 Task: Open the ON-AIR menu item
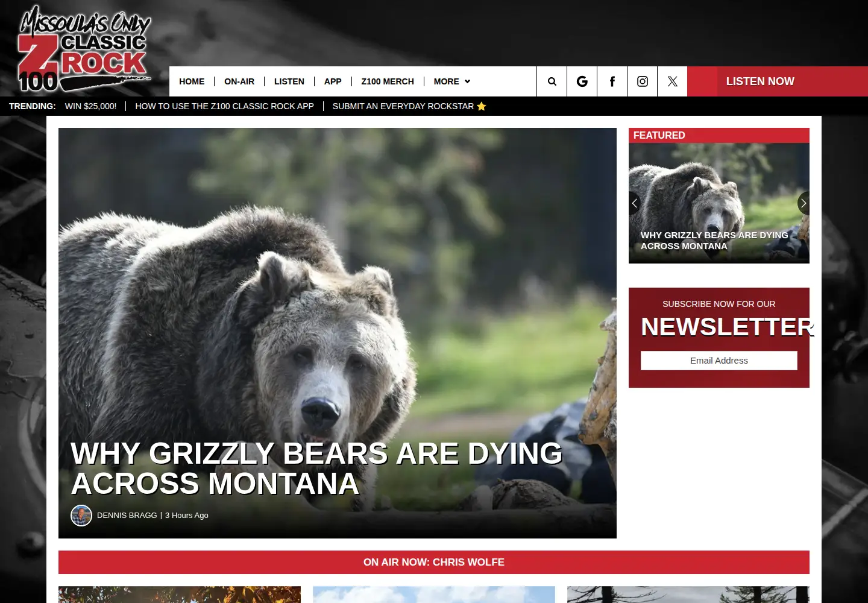click(x=239, y=81)
